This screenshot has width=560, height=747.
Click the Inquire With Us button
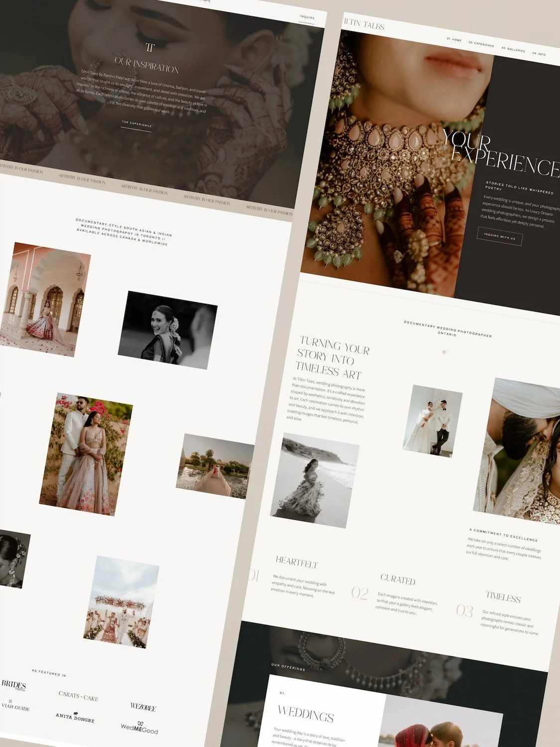(x=499, y=237)
